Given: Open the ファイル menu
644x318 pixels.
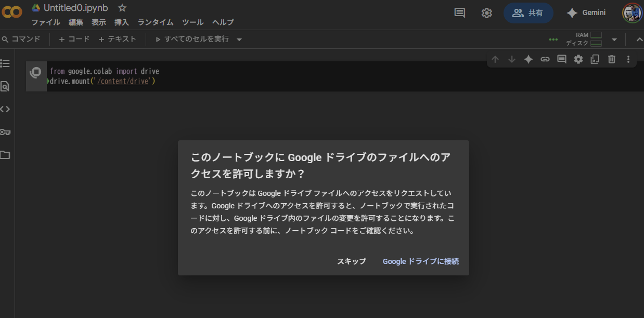Looking at the screenshot, I should pos(46,22).
